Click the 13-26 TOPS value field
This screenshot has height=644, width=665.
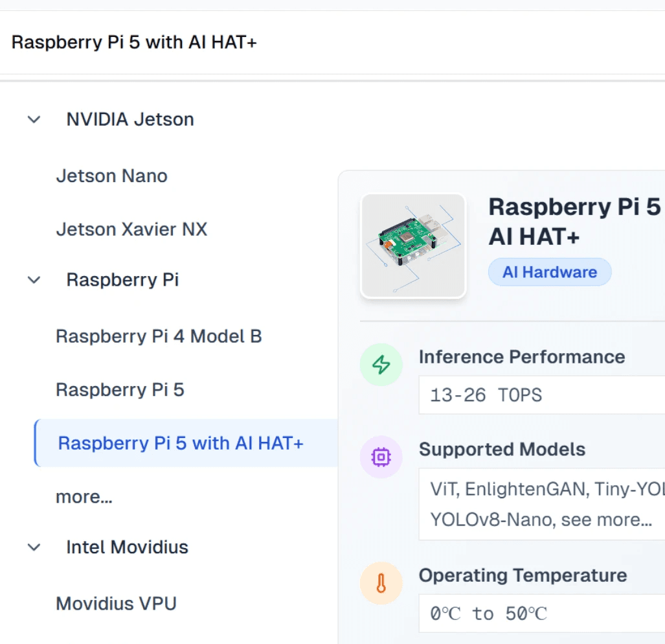pyautogui.click(x=542, y=395)
